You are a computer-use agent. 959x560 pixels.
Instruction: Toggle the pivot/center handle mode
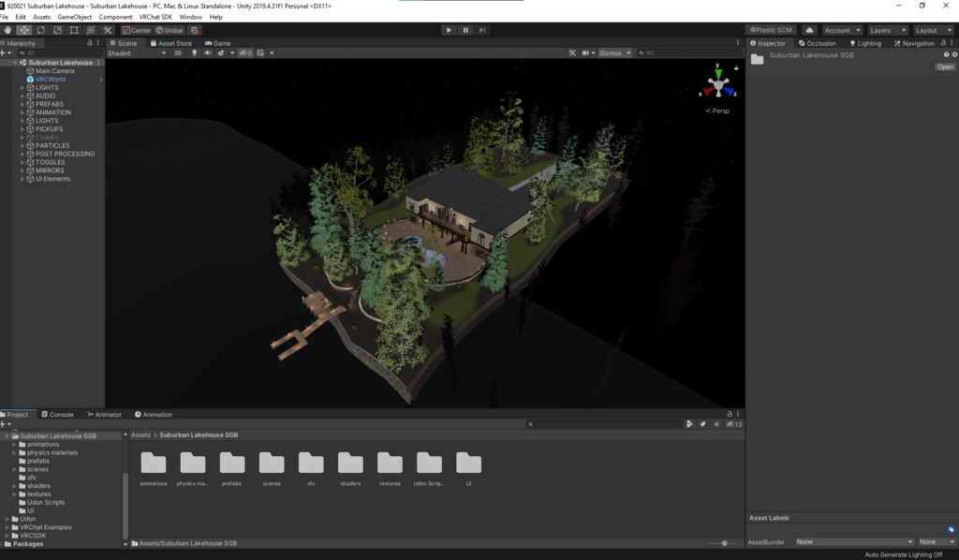136,30
